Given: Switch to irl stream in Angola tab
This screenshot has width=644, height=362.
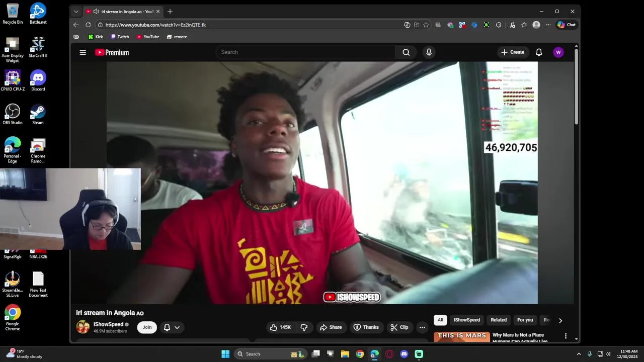Looking at the screenshot, I should tap(123, 12).
